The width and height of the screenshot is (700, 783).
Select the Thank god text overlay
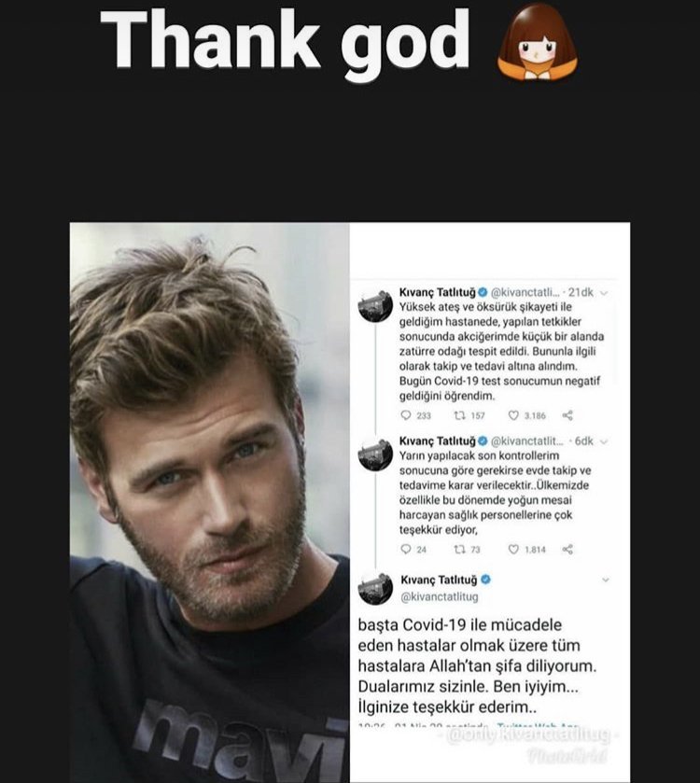[x=285, y=42]
